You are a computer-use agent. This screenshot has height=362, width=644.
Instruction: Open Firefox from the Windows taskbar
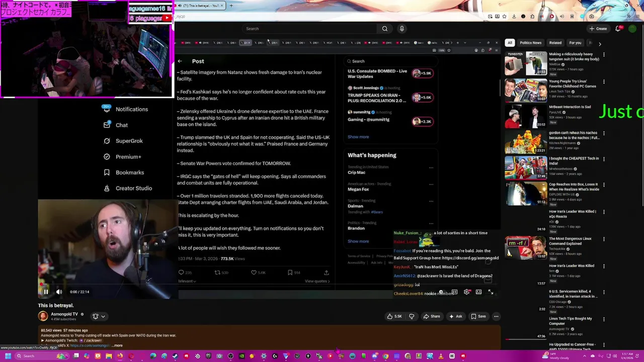(x=120, y=356)
